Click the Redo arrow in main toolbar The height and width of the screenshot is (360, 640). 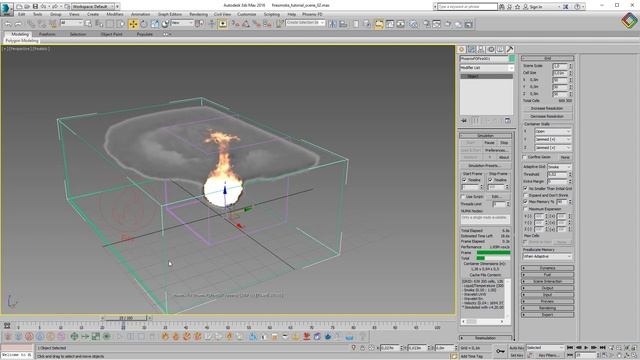18,24
